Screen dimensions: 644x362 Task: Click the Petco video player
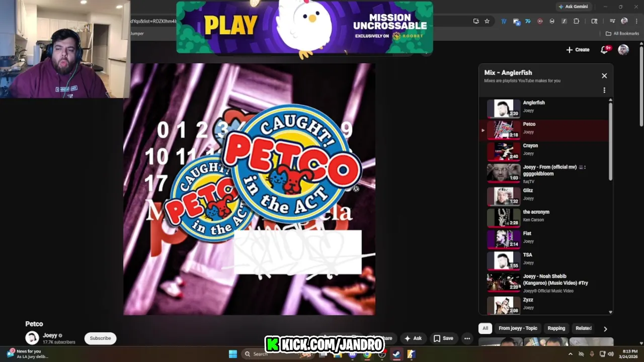(x=250, y=189)
